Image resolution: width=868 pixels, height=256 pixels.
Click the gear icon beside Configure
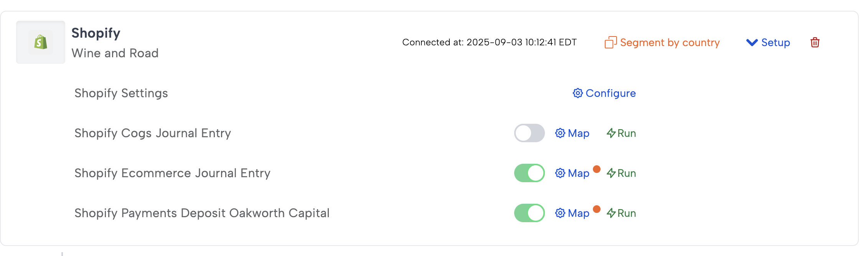(x=578, y=93)
